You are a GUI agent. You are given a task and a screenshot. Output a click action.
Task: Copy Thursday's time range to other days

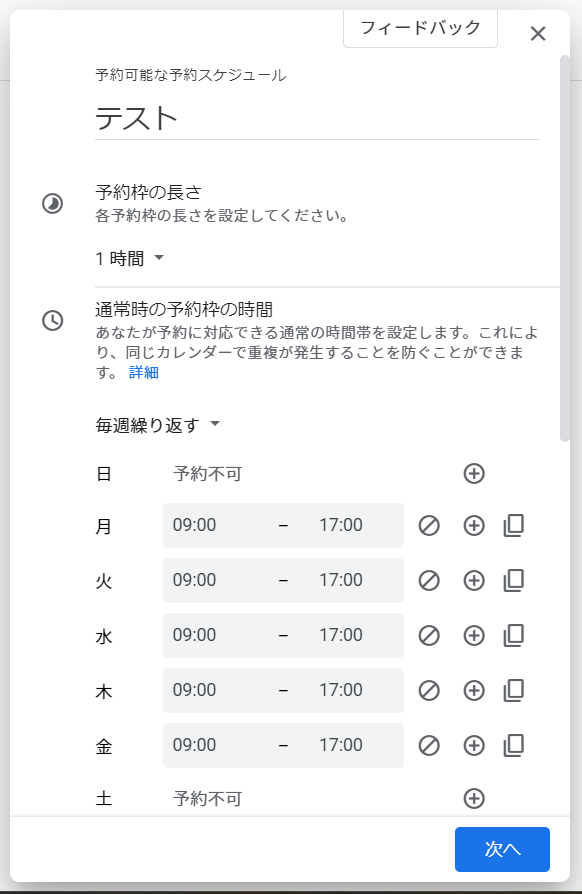tap(514, 690)
